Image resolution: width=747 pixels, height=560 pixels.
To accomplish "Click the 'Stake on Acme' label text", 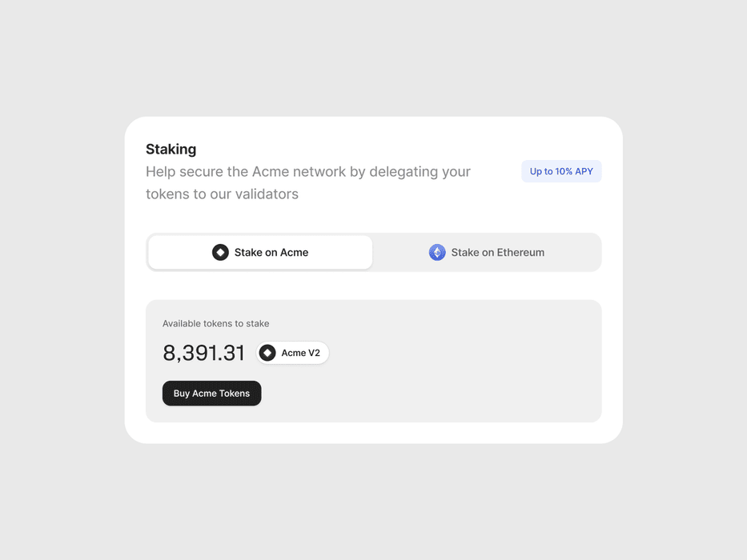I will click(271, 252).
